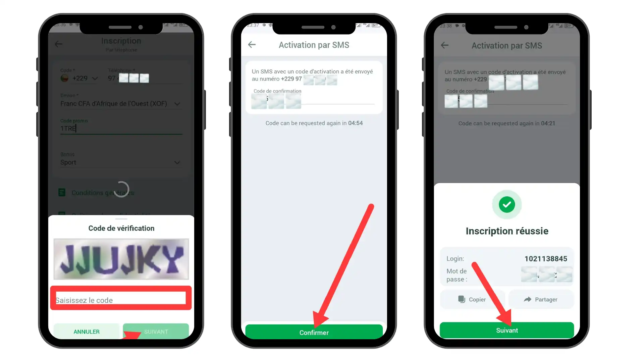644x362 pixels.
Task: Click the conditions générales checkbox icon
Action: (x=62, y=192)
